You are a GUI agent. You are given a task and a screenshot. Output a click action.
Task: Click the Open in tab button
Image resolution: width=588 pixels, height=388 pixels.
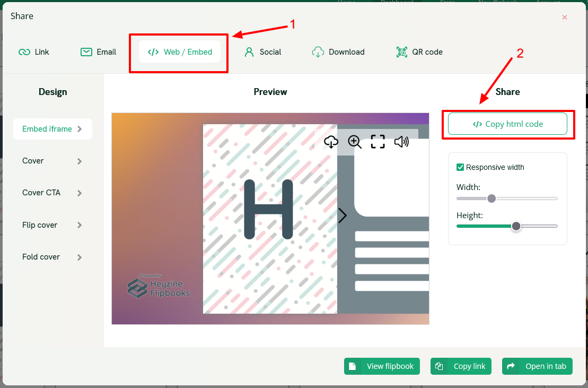[538, 366]
